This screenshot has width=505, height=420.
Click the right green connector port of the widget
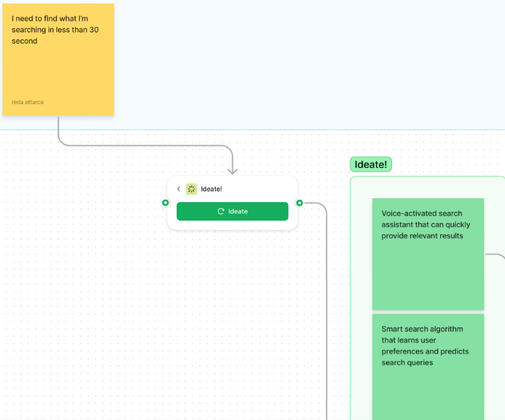pos(300,203)
